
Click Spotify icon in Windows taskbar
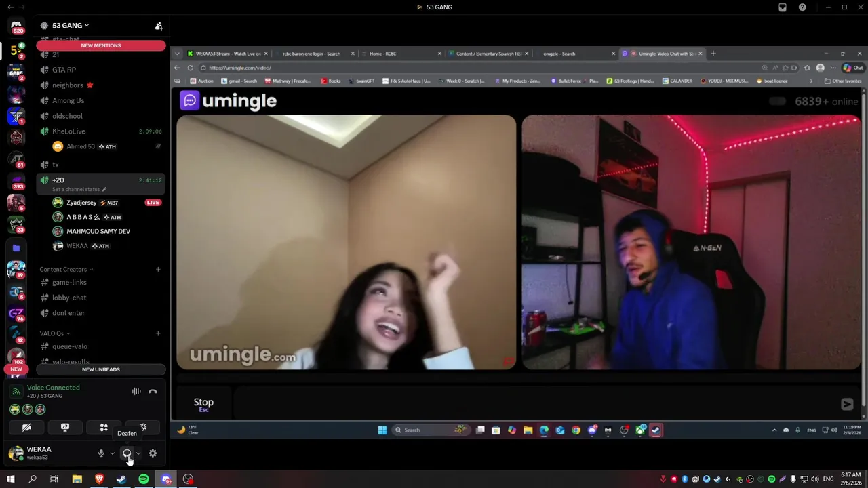pos(144,479)
